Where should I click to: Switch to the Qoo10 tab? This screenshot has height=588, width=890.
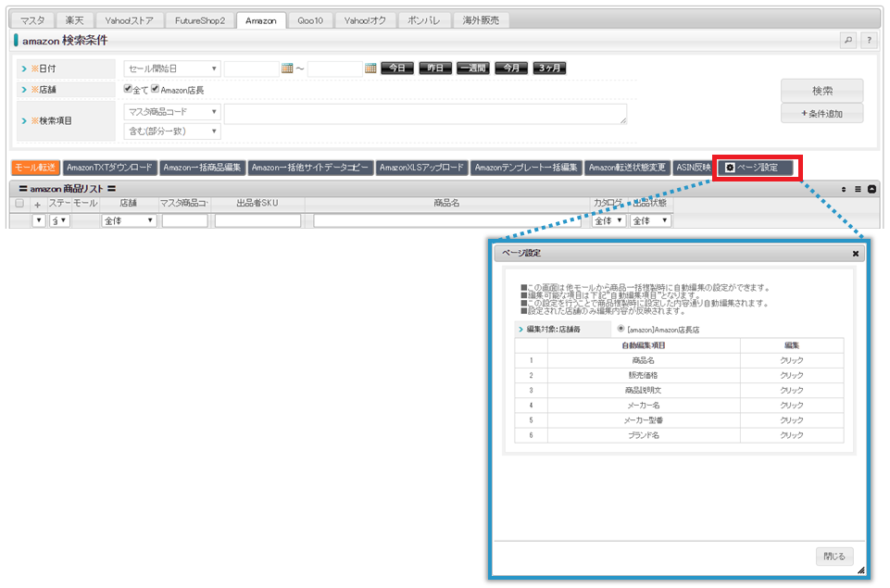310,20
